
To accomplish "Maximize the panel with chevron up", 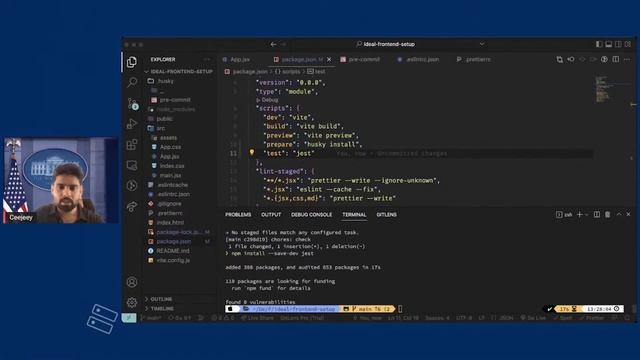I will [x=619, y=214].
